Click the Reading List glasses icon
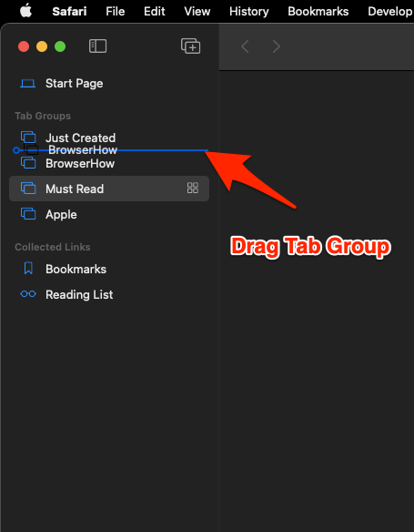Image resolution: width=414 pixels, height=532 pixels. tap(28, 294)
